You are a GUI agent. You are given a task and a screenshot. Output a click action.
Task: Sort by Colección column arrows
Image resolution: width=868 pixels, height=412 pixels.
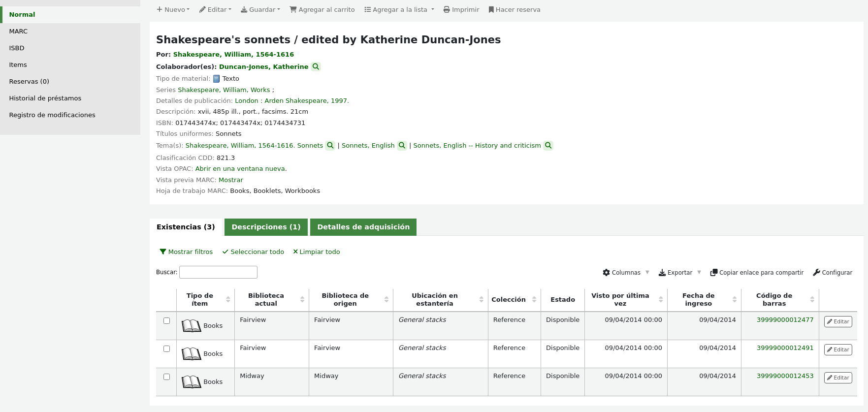point(534,299)
